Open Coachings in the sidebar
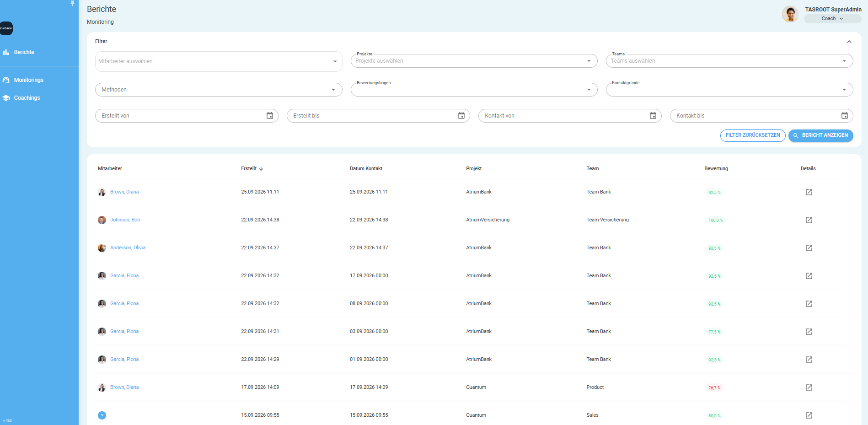868x425 pixels. pos(27,98)
